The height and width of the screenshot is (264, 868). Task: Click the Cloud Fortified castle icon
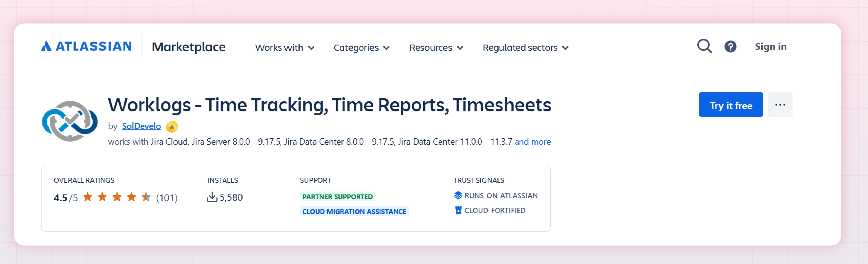coord(458,210)
